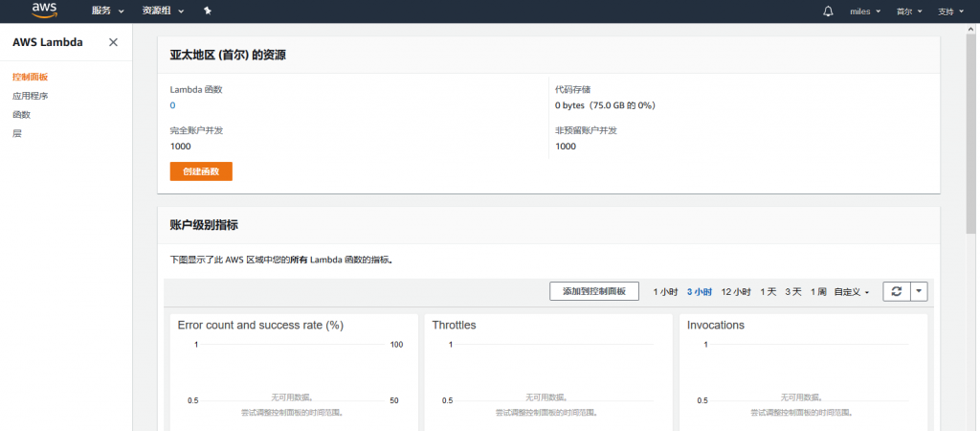Open 层 in the sidebar
The height and width of the screenshot is (431, 980).
(16, 134)
